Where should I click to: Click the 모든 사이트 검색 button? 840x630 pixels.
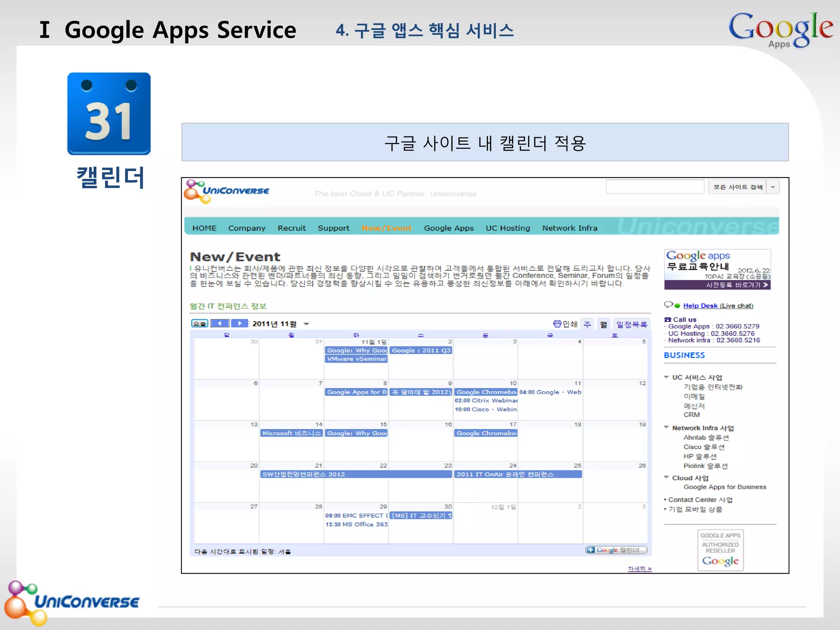click(737, 187)
